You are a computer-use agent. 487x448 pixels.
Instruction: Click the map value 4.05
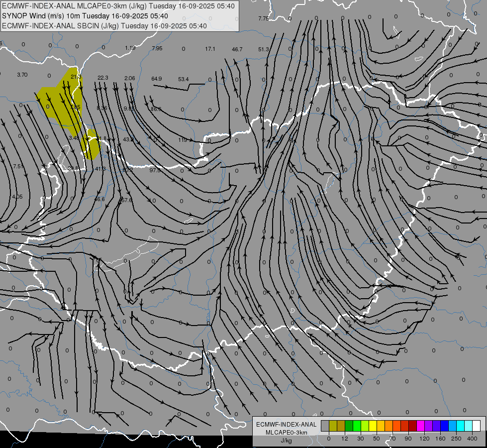click(17, 197)
